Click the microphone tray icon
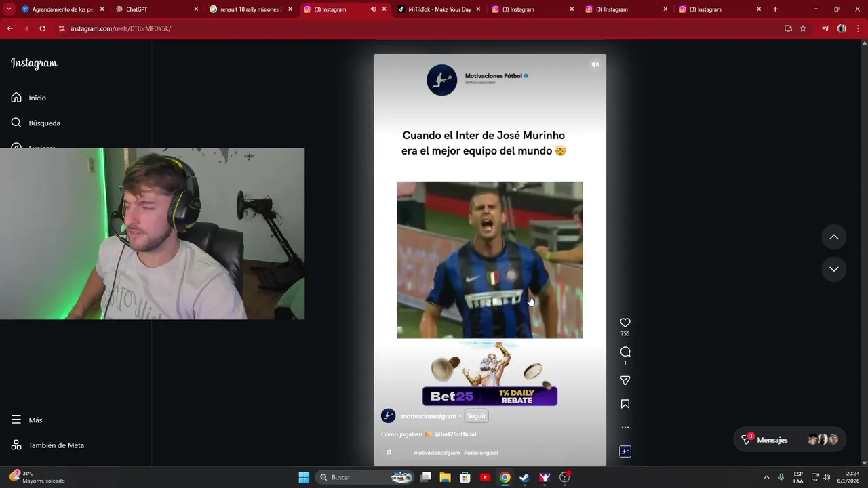Viewport: 868px width, 488px height. point(781,477)
